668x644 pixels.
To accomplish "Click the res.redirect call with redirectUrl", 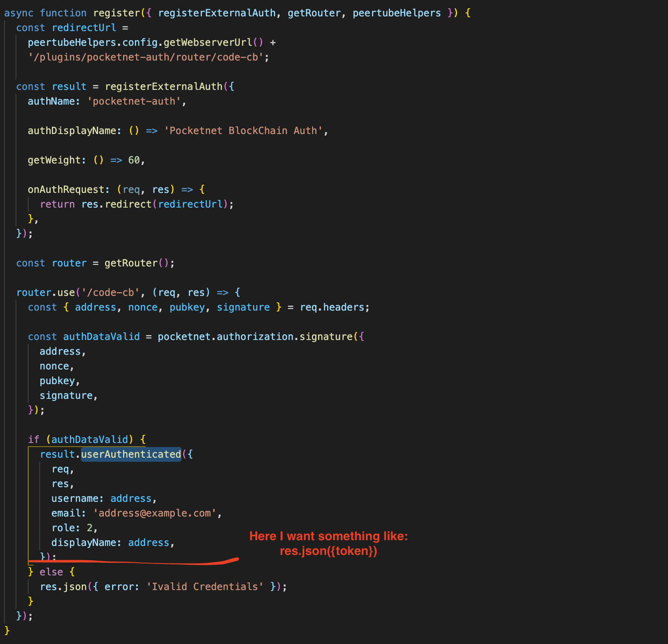I will [157, 204].
